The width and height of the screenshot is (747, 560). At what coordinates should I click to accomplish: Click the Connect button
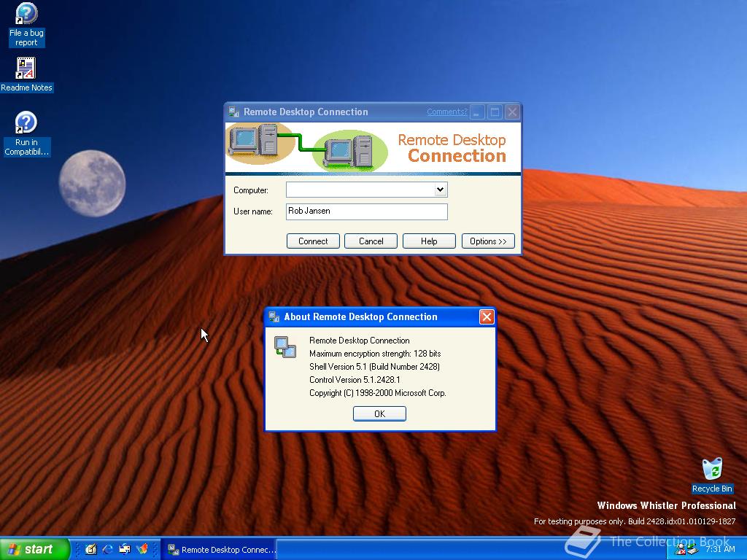(313, 241)
